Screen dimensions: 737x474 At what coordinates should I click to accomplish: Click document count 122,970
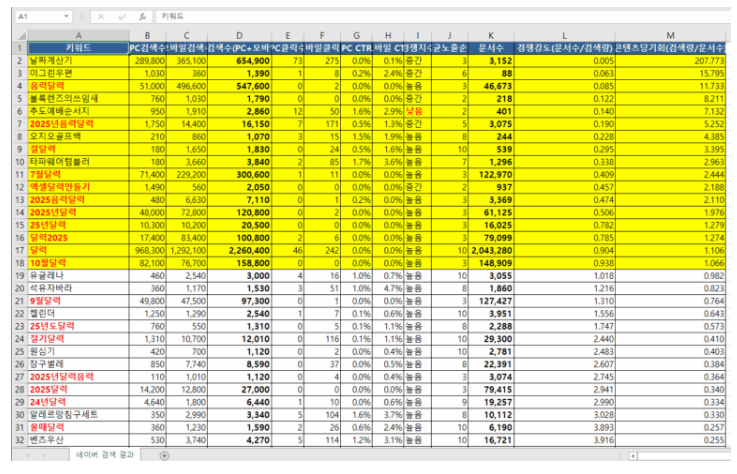coord(491,174)
